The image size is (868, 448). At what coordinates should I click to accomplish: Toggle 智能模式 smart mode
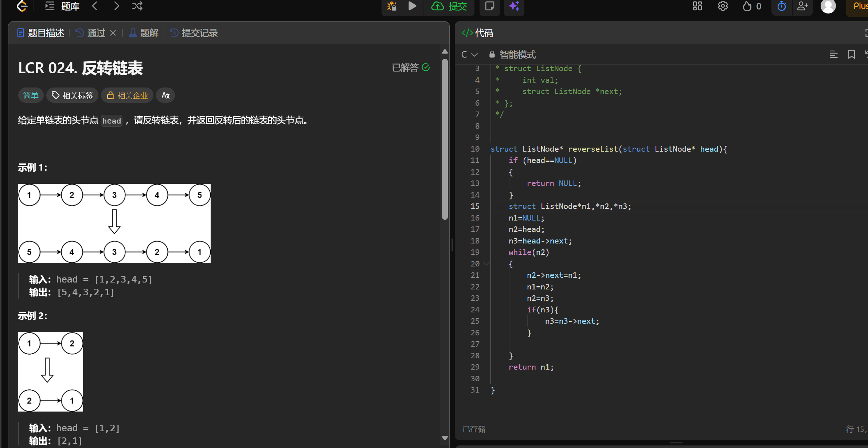pyautogui.click(x=512, y=55)
